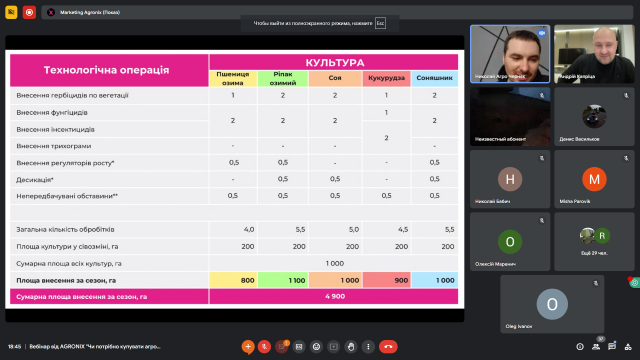The height and width of the screenshot is (360, 640).
Task: Click muted mic icon on Денис Васильков tile
Action: coord(626,96)
